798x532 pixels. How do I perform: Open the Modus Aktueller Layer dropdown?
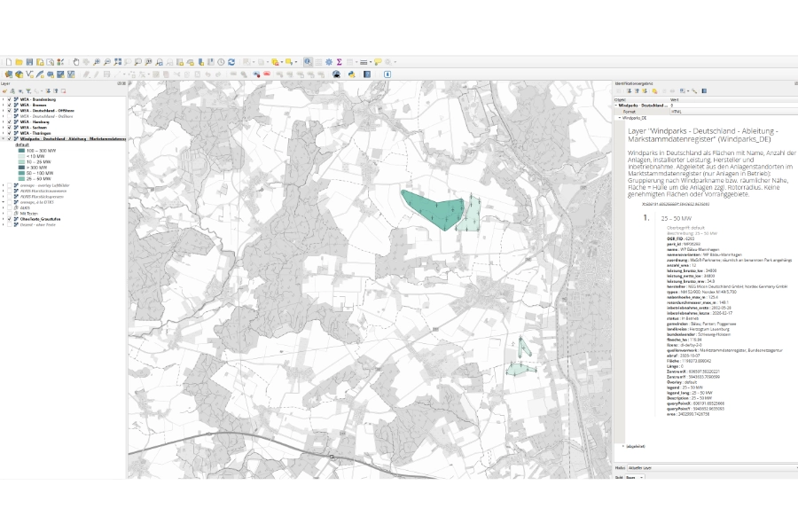pyautogui.click(x=713, y=467)
